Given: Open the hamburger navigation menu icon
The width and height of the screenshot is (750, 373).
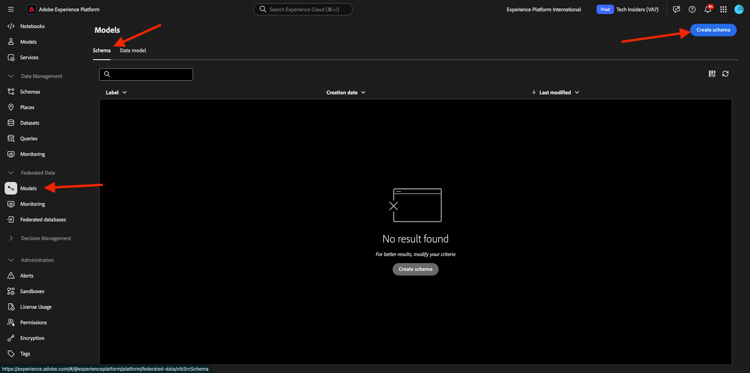Looking at the screenshot, I should [11, 10].
